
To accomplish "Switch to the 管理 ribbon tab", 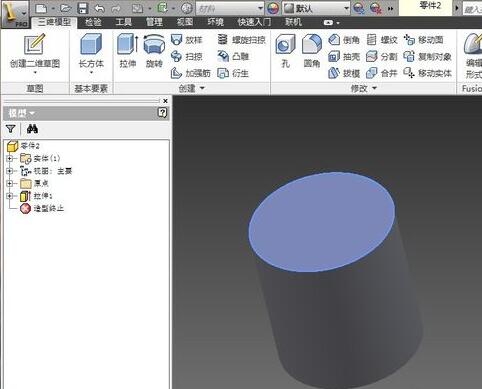I will pos(154,22).
